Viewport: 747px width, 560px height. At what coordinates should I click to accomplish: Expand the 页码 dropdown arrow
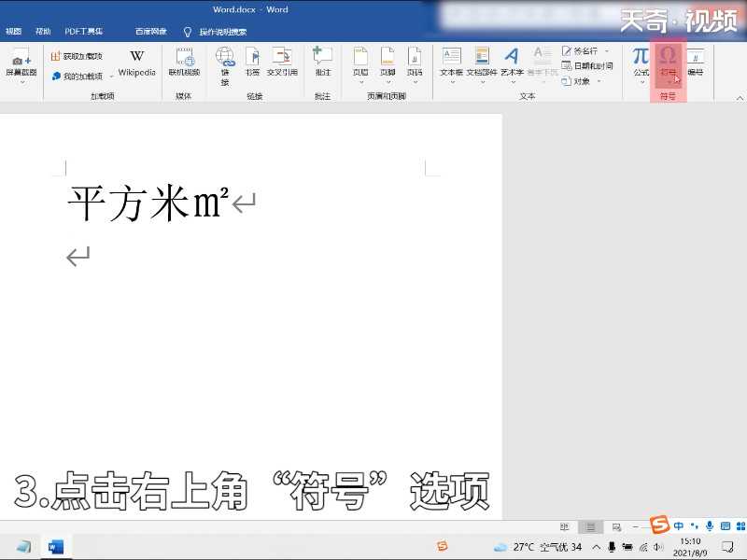click(x=416, y=82)
